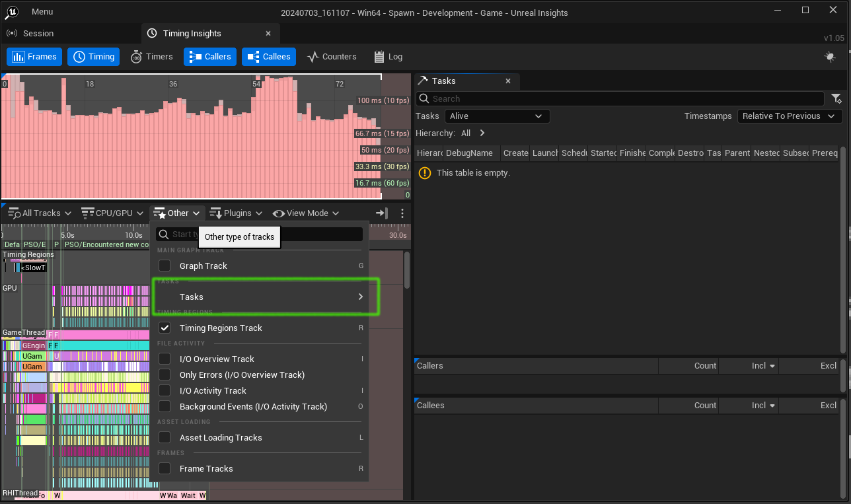Close the Timing Insights tab
The image size is (851, 504).
coord(268,33)
